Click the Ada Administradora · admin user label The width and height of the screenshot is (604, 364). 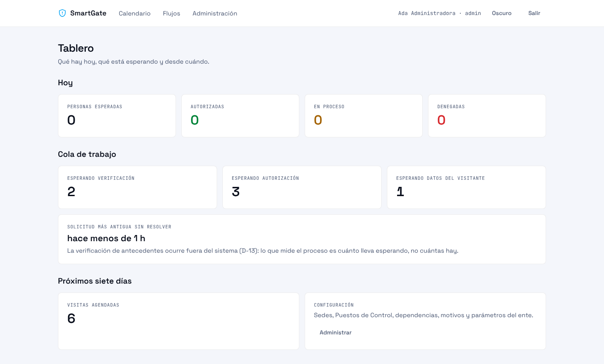click(440, 13)
